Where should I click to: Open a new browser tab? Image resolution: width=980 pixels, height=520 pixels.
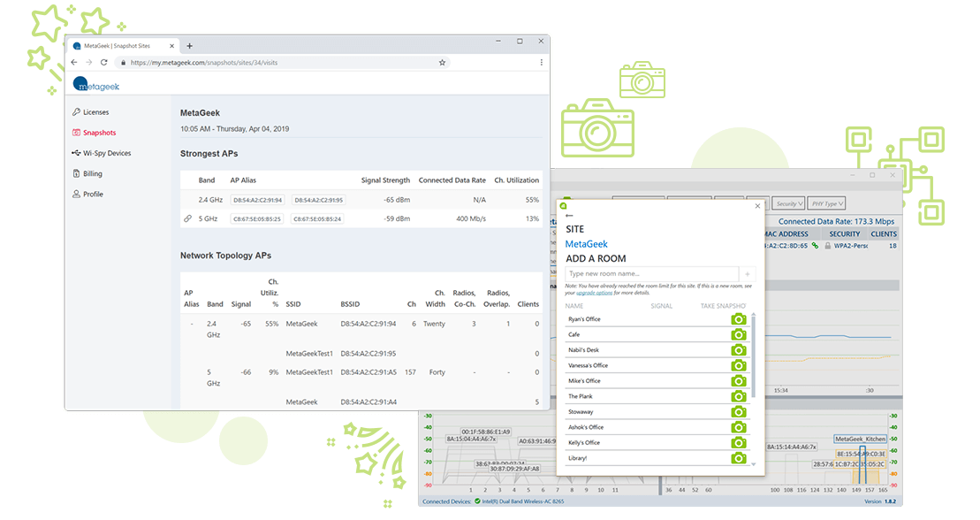coord(189,46)
